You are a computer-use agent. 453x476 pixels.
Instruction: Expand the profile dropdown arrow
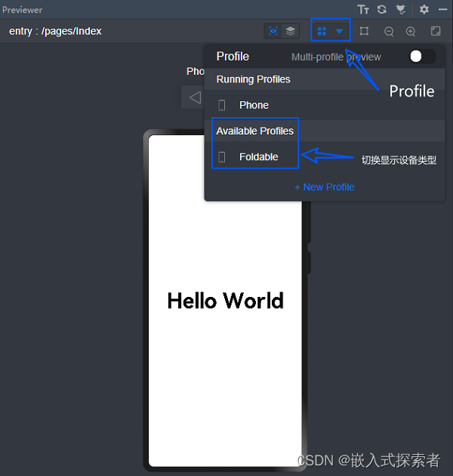(340, 31)
